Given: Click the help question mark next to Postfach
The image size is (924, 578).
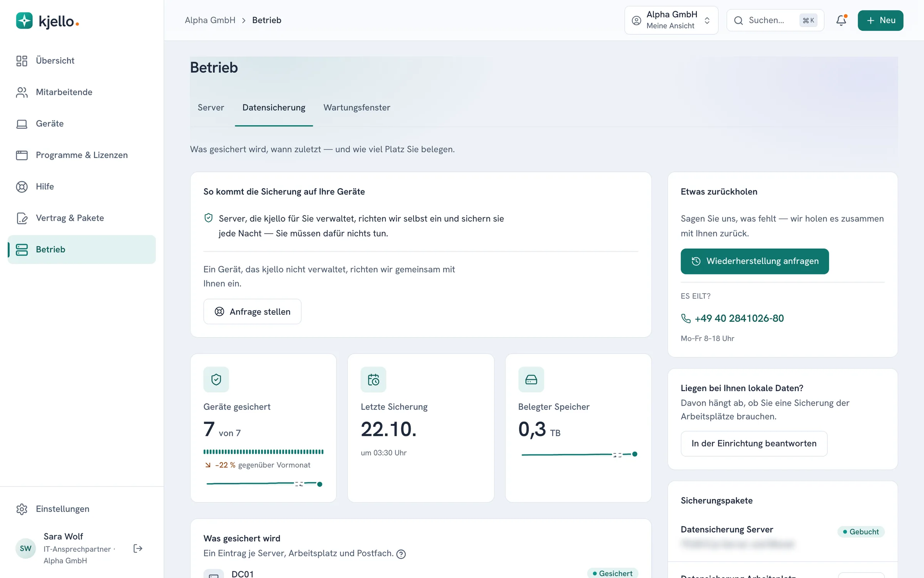Looking at the screenshot, I should [x=401, y=554].
